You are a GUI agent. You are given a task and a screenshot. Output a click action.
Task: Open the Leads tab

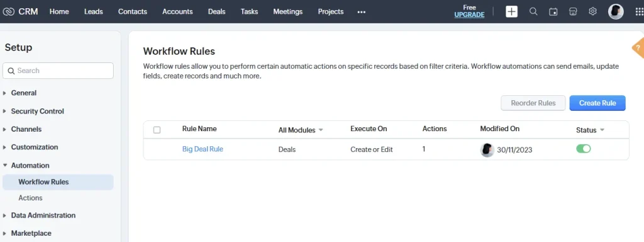[94, 11]
